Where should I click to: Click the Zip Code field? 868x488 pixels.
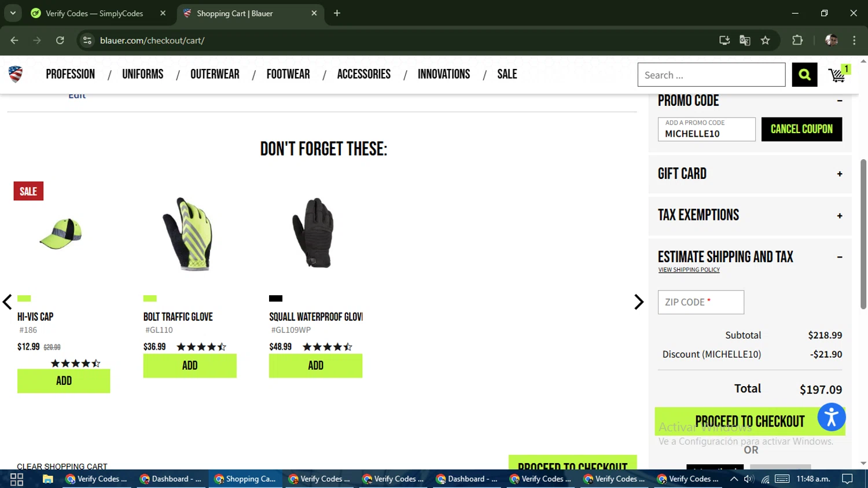coord(701,302)
